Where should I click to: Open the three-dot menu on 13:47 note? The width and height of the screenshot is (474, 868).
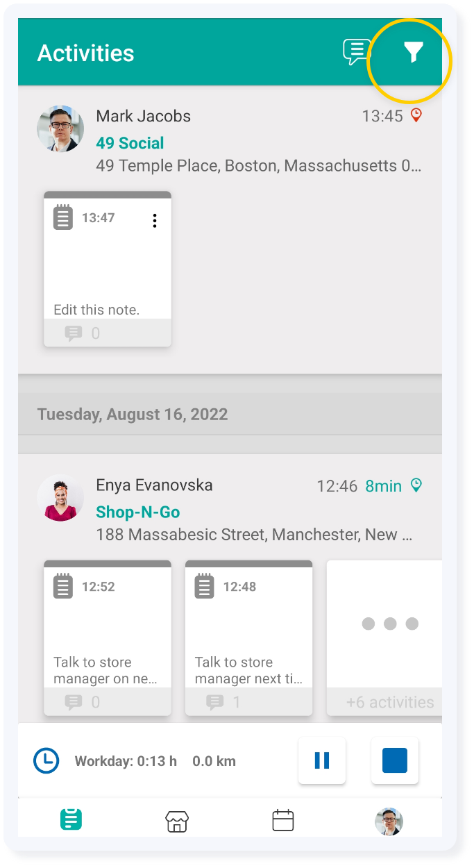tap(155, 221)
